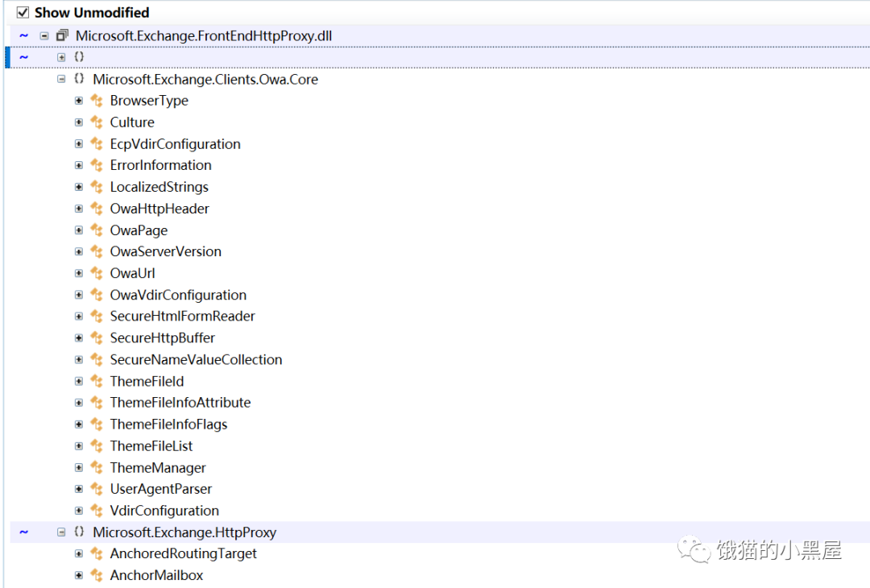Click the class icon next to SecureHtmlFormReader
Viewport: 870px width, 588px height.
(x=97, y=317)
